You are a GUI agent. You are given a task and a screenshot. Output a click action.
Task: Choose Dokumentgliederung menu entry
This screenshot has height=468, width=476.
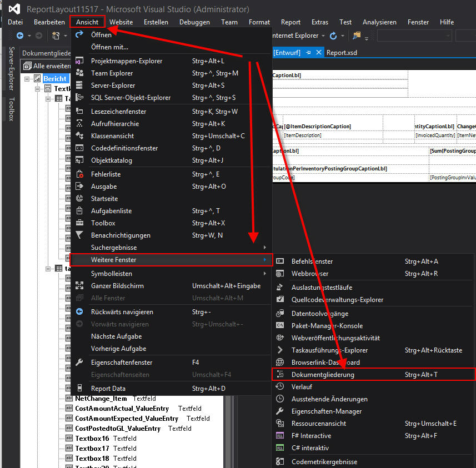point(373,375)
